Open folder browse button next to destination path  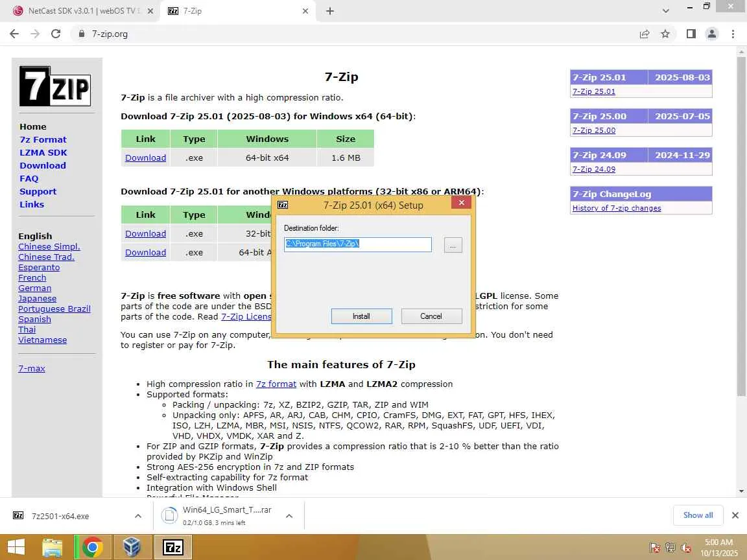tap(453, 245)
